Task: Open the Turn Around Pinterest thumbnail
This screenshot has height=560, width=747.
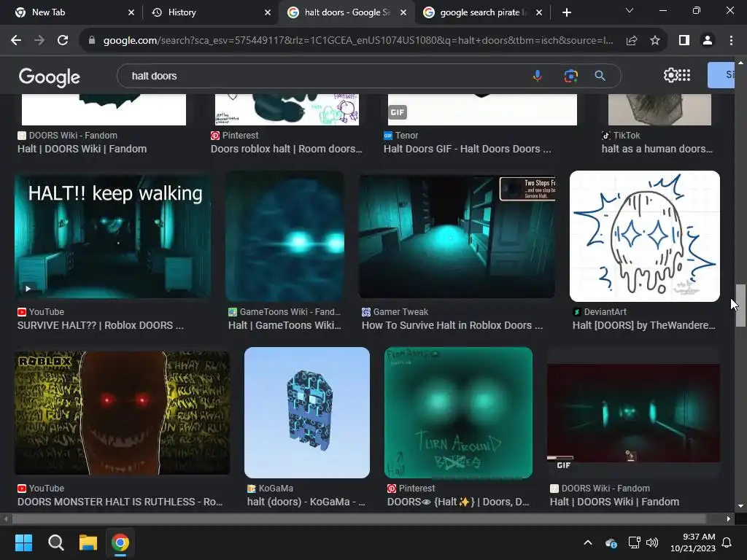Action: click(x=458, y=413)
